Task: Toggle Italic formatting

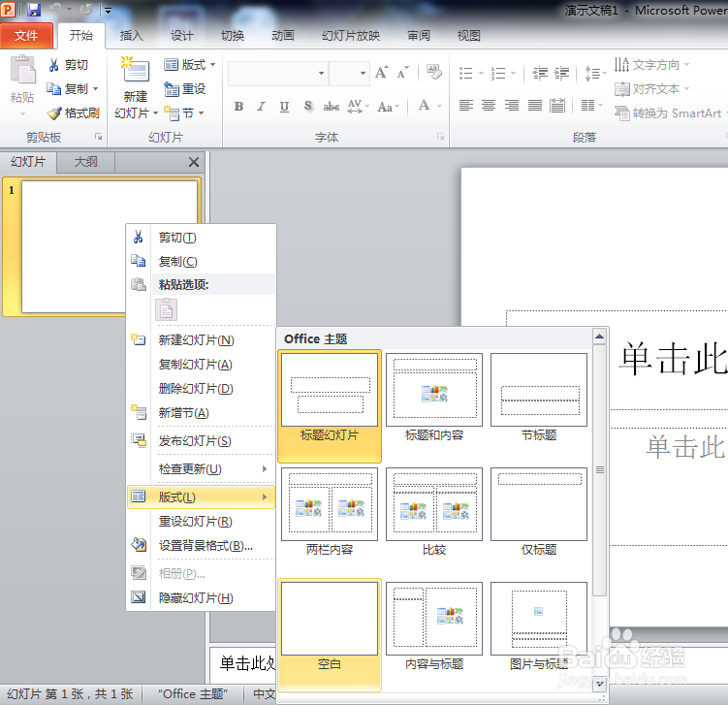Action: pyautogui.click(x=262, y=107)
